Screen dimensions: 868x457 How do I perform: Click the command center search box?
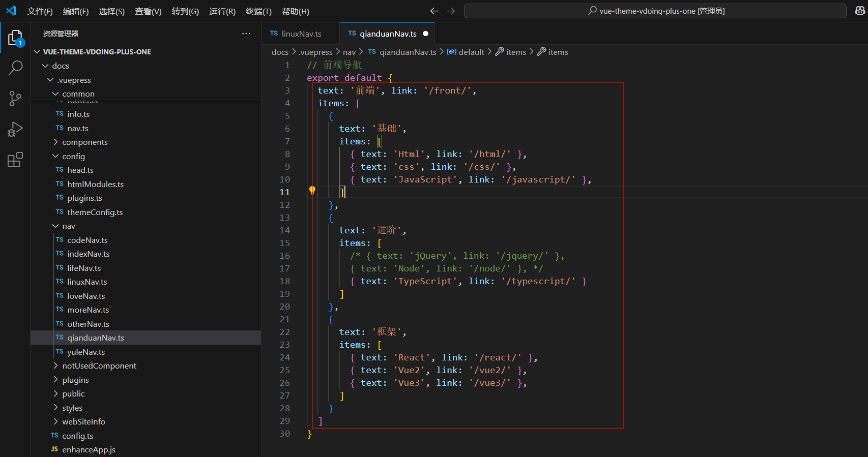point(655,11)
